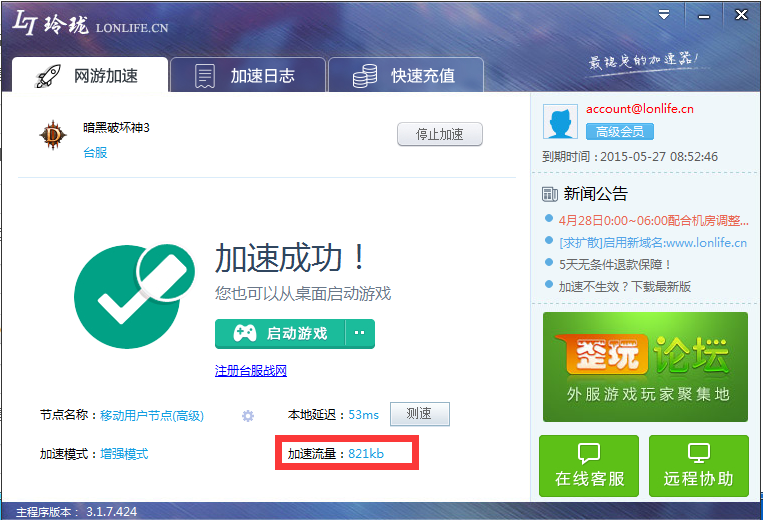Image resolution: width=763 pixels, height=520 pixels.
Task: Expand options button next to 启动游戏
Action: point(360,333)
